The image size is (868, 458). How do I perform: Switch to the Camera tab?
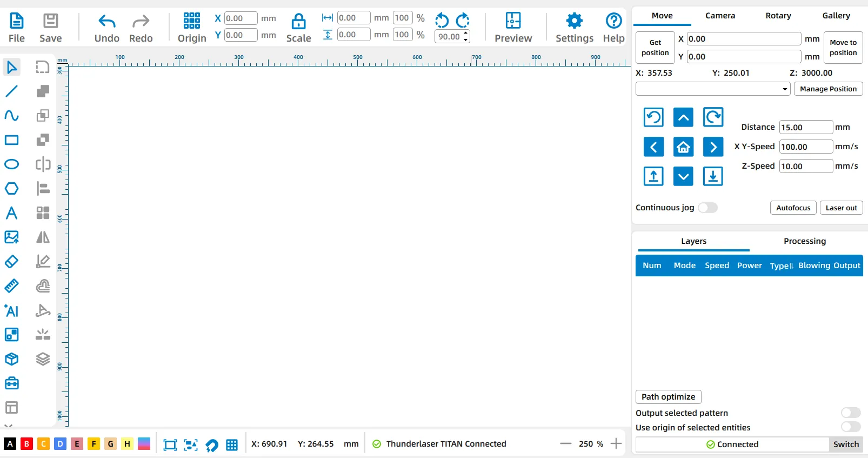[x=720, y=16]
